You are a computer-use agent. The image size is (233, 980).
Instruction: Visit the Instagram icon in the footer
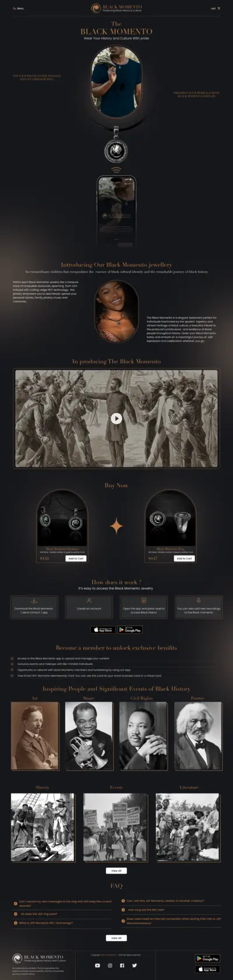click(x=110, y=965)
